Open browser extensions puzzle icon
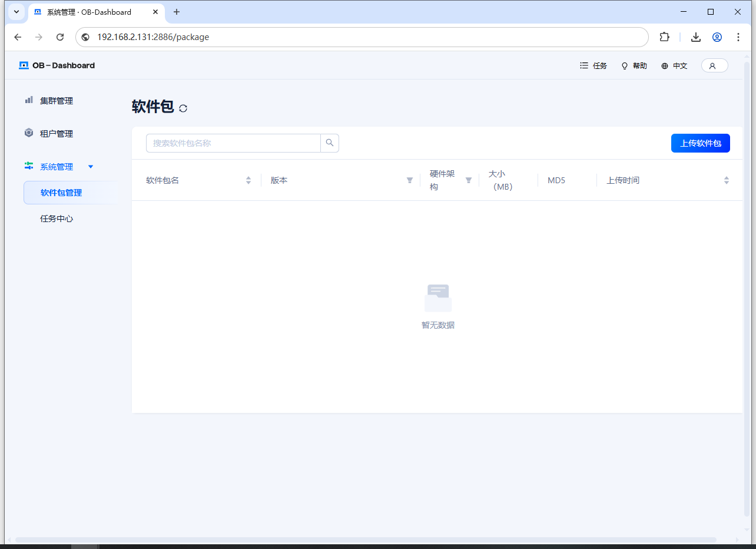756x549 pixels. (664, 37)
